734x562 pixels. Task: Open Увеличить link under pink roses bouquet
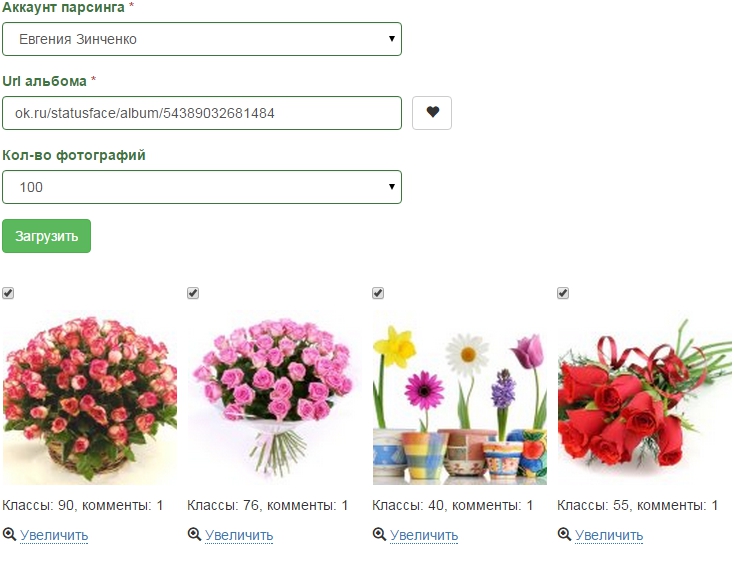click(239, 535)
